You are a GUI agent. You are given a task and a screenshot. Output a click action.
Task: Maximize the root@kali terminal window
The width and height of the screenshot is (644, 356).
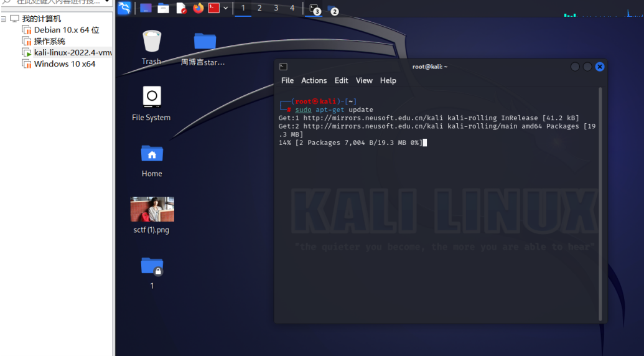pos(587,67)
